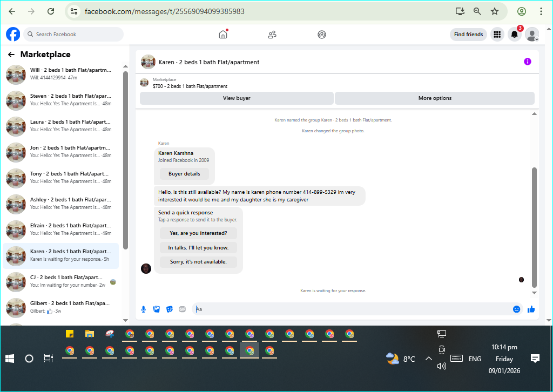Screen dimensions: 553x392
Task: Open the Chrome three-dot menu
Action: (541, 11)
